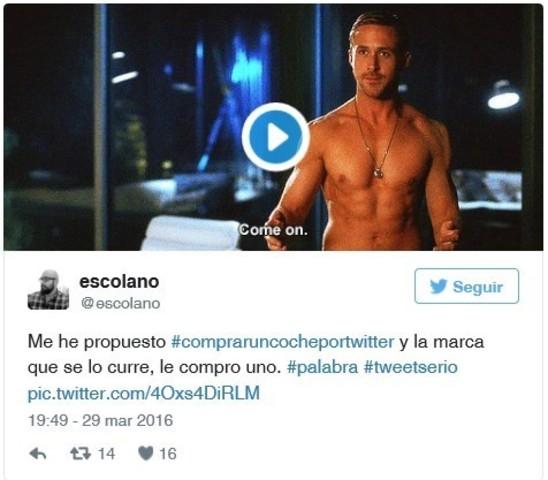Screen dimensions: 548x480
Task: Click the 'Come on.' subtitle caption
Action: [273, 230]
